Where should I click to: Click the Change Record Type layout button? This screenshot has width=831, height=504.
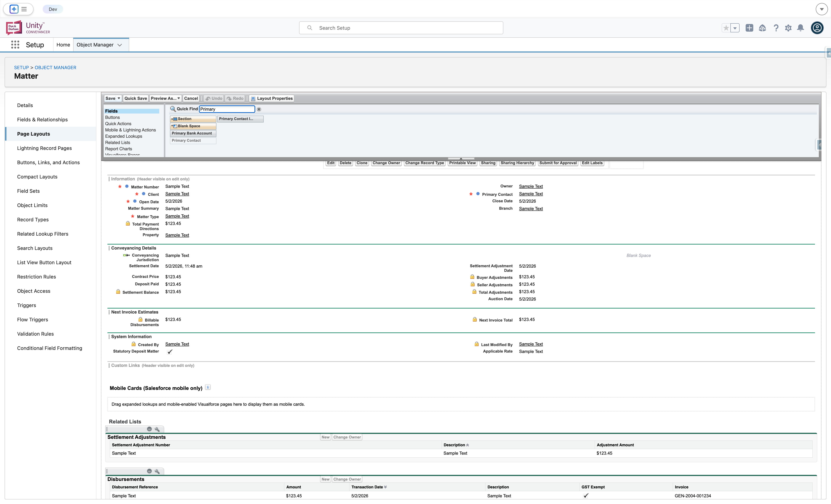point(425,163)
